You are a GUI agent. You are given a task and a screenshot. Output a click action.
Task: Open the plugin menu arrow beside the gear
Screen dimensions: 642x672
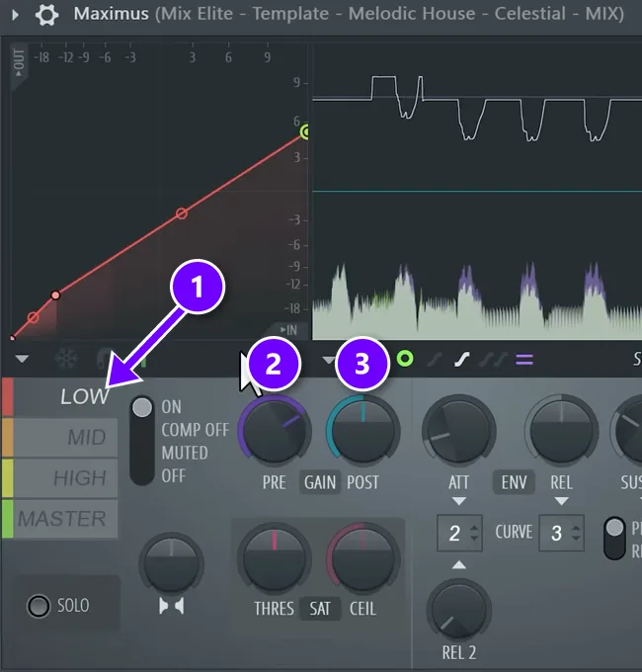click(x=16, y=15)
